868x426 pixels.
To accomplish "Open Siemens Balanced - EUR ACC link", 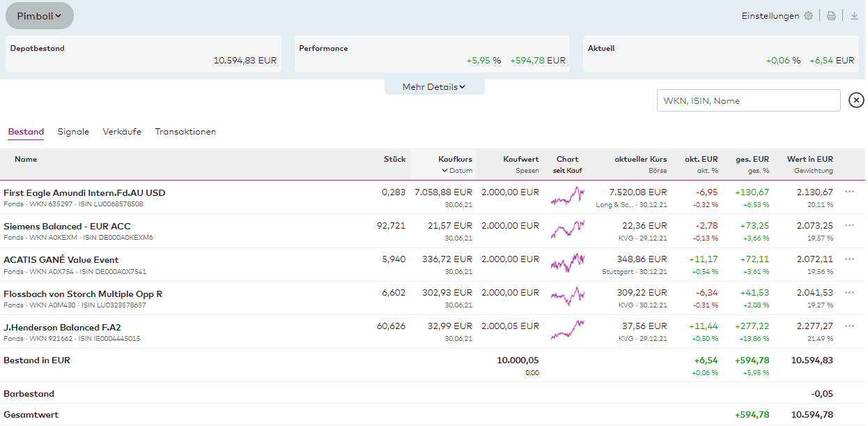I will click(67, 227).
